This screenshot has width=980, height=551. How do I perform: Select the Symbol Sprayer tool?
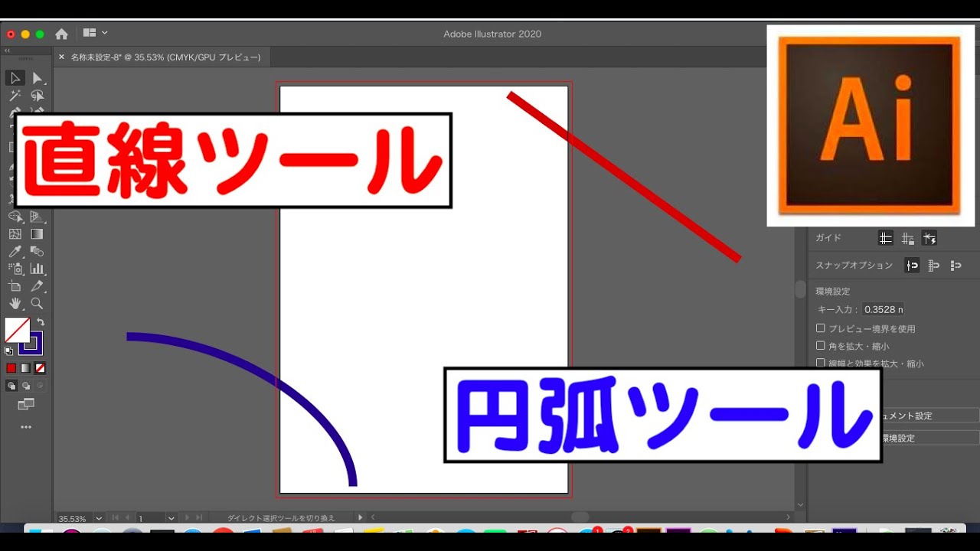click(15, 269)
